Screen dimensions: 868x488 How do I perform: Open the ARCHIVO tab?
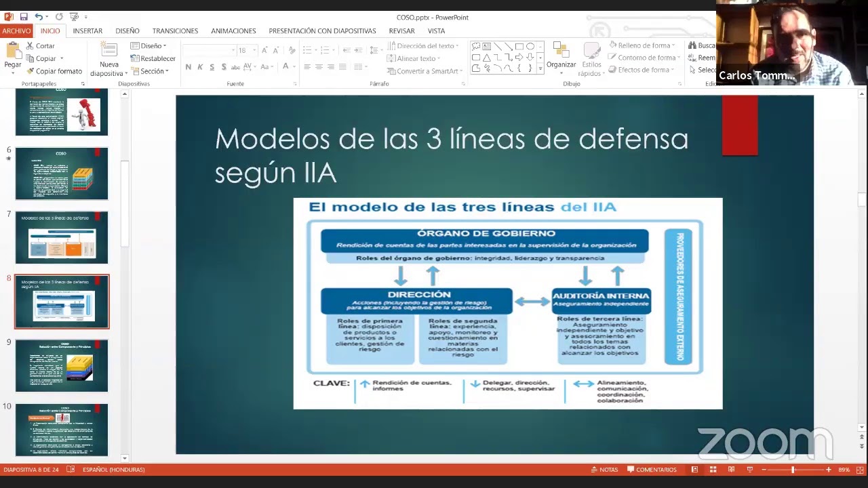coord(16,30)
